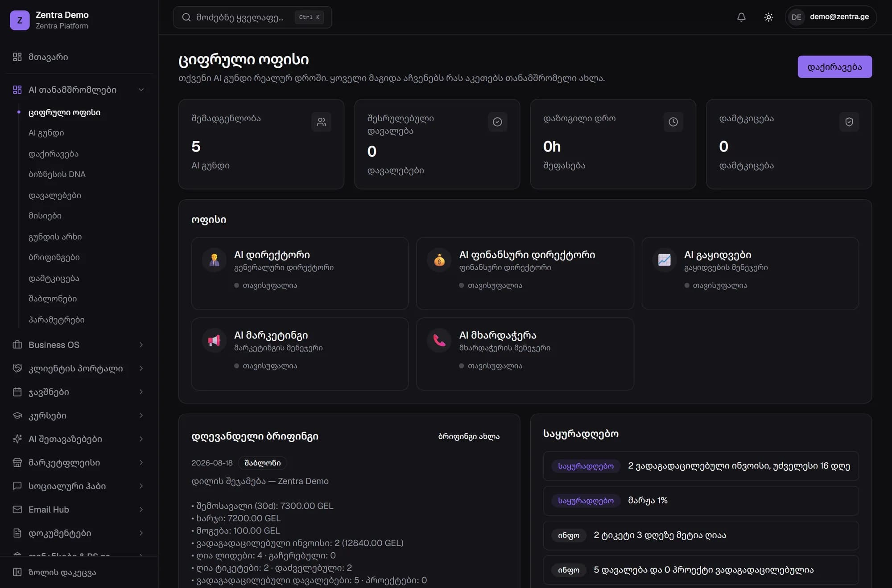Click ბრიფინგი ახლა button

tap(469, 436)
